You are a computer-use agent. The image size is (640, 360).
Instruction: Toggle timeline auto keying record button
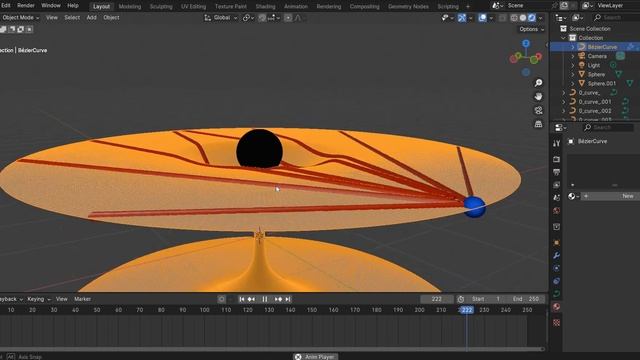[222, 299]
